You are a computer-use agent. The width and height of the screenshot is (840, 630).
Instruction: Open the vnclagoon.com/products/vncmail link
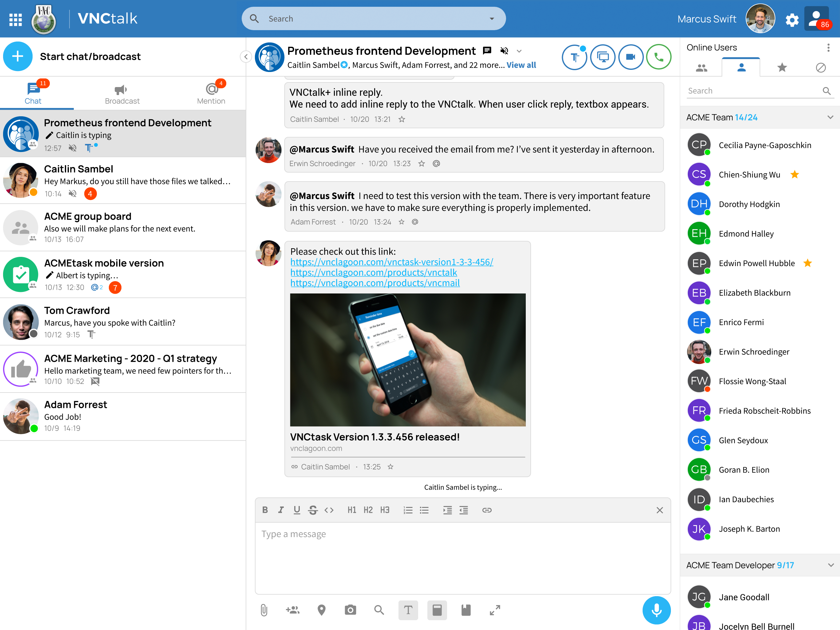click(375, 283)
